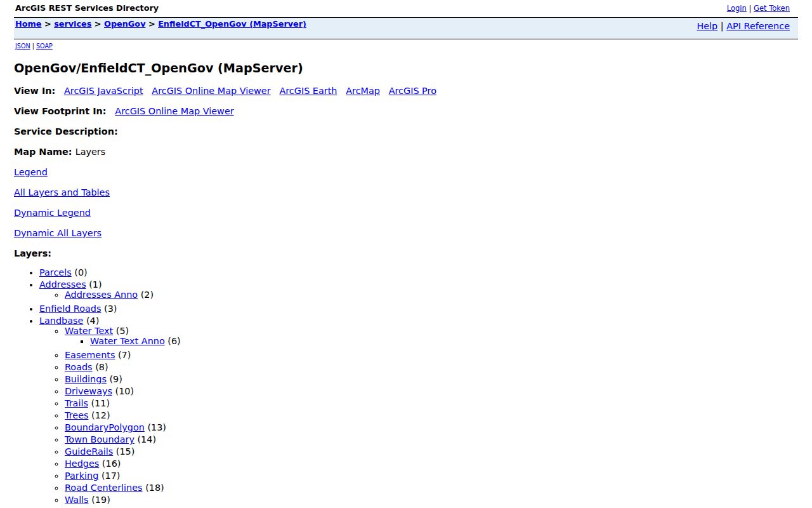Open footprint in ArcGIS Online Map Viewer
812x508 pixels.
click(174, 111)
